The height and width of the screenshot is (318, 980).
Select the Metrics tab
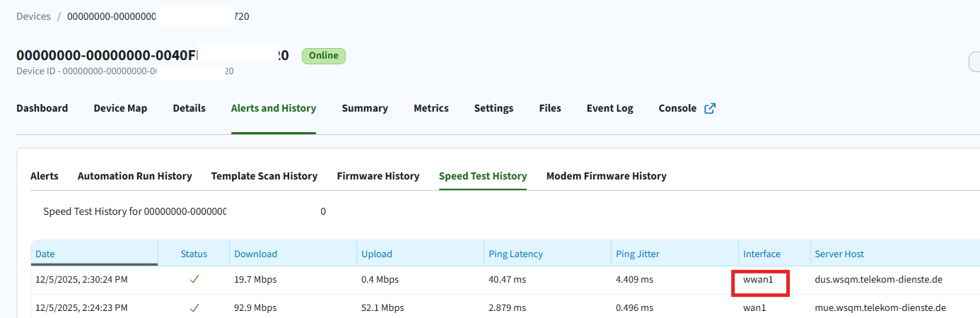coord(431,108)
